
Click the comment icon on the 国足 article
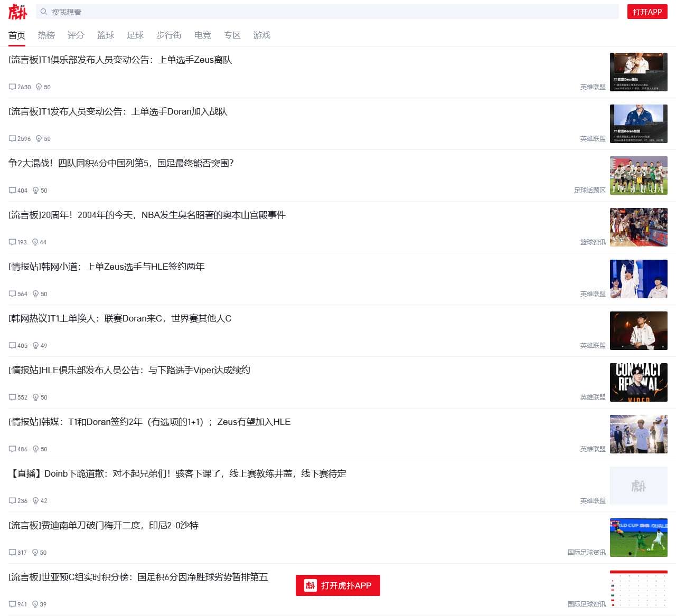pyautogui.click(x=12, y=190)
